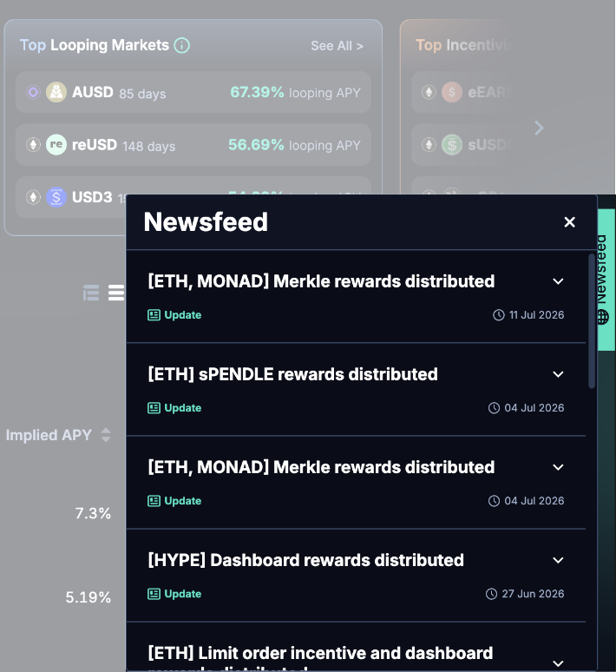The image size is (616, 672).
Task: Click the Newsfeed scrollbar thumb
Action: [592, 321]
